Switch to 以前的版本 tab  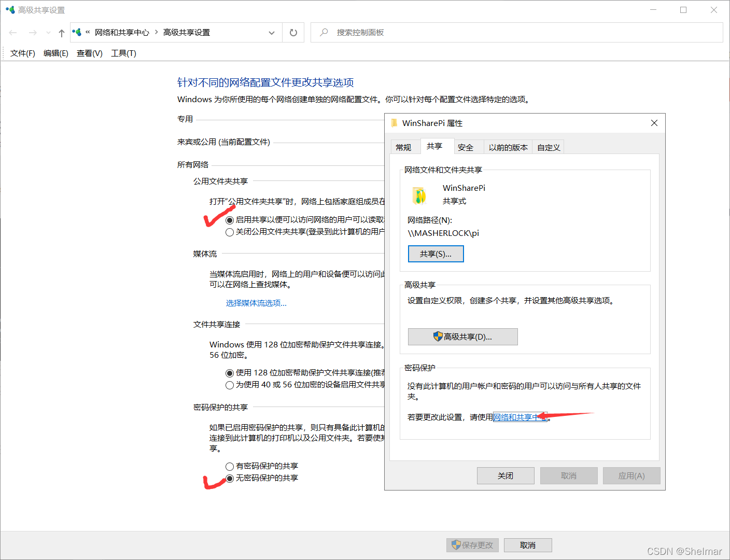[508, 147]
